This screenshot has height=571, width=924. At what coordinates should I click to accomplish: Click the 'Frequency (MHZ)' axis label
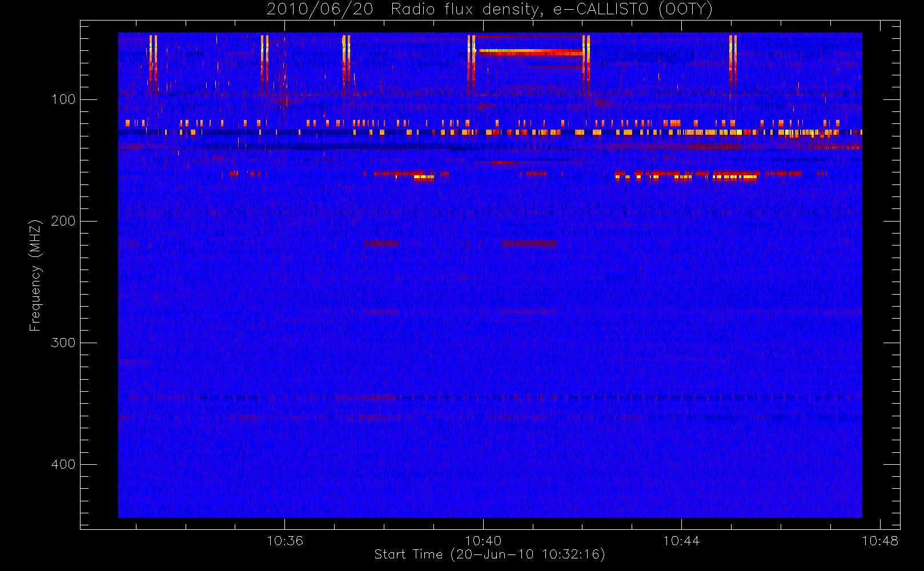coord(35,275)
